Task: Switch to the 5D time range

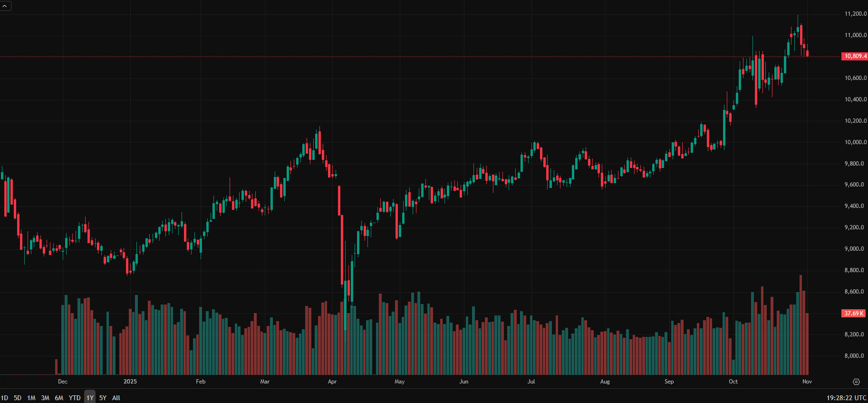Action: 18,398
